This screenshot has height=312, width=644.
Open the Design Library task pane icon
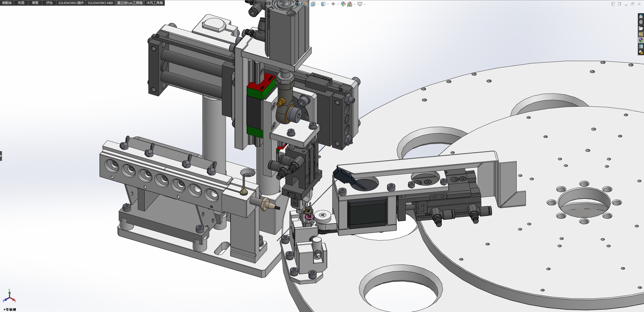click(641, 22)
